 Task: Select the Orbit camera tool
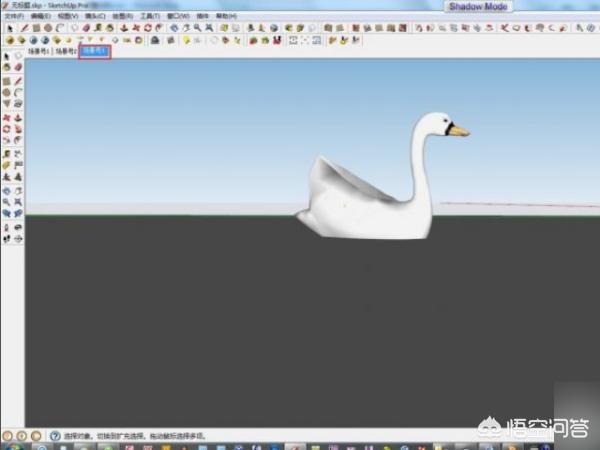[x=7, y=190]
